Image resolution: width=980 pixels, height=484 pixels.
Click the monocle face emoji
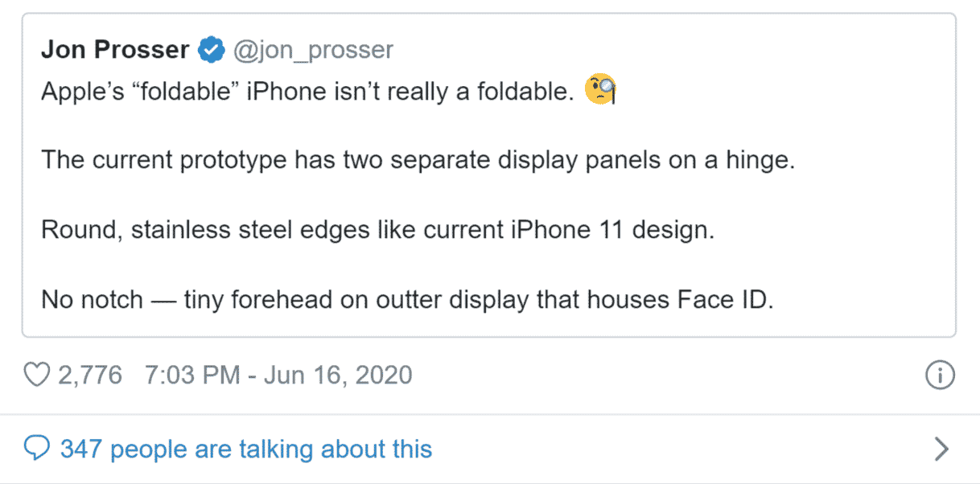pyautogui.click(x=600, y=89)
